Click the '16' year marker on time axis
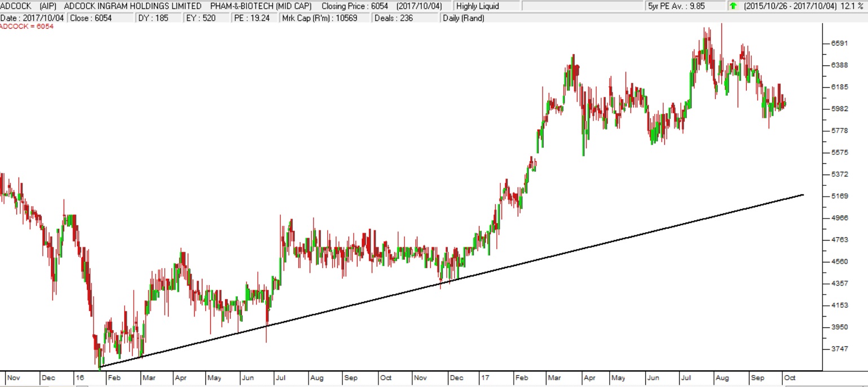This screenshot has height=387, width=868. tap(80, 378)
